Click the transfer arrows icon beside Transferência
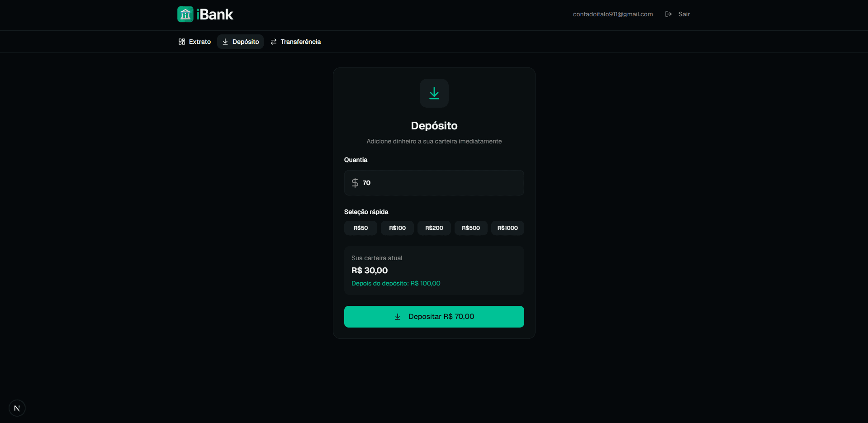The height and width of the screenshot is (423, 868). [x=273, y=41]
